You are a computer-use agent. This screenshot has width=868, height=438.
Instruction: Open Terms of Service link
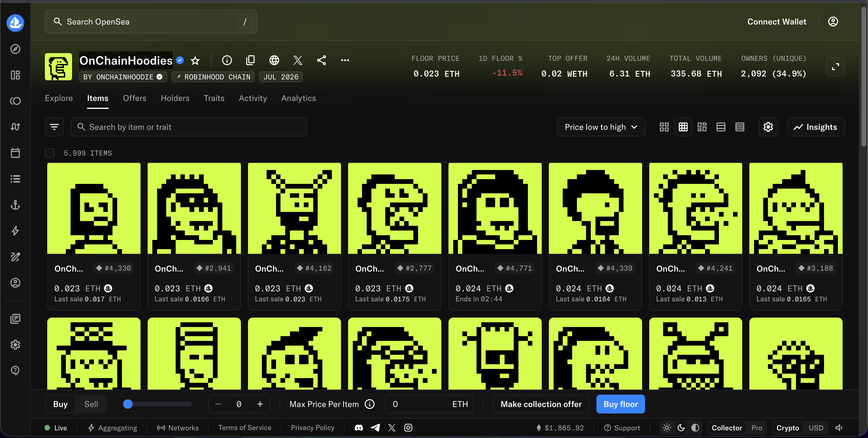[x=245, y=428]
